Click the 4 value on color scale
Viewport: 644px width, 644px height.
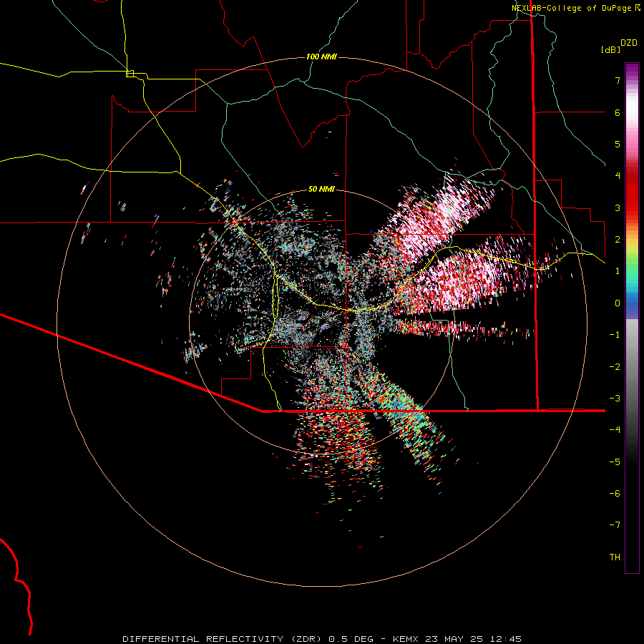(618, 176)
